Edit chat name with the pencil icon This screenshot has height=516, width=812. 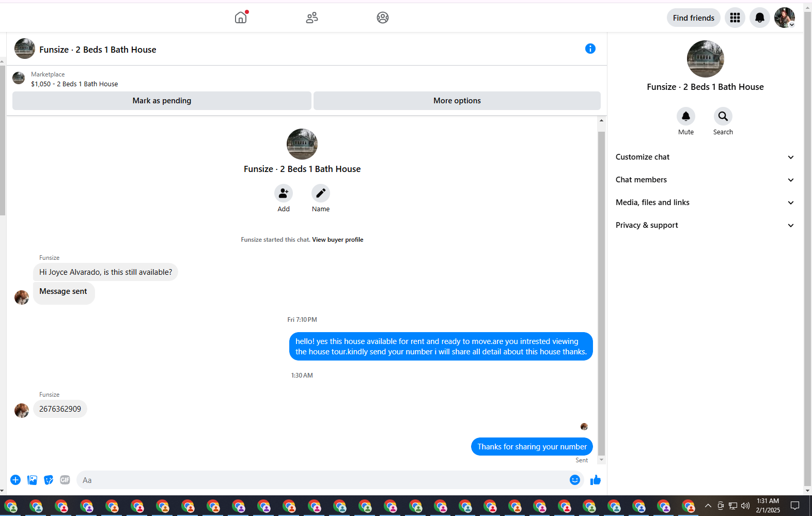(x=321, y=193)
